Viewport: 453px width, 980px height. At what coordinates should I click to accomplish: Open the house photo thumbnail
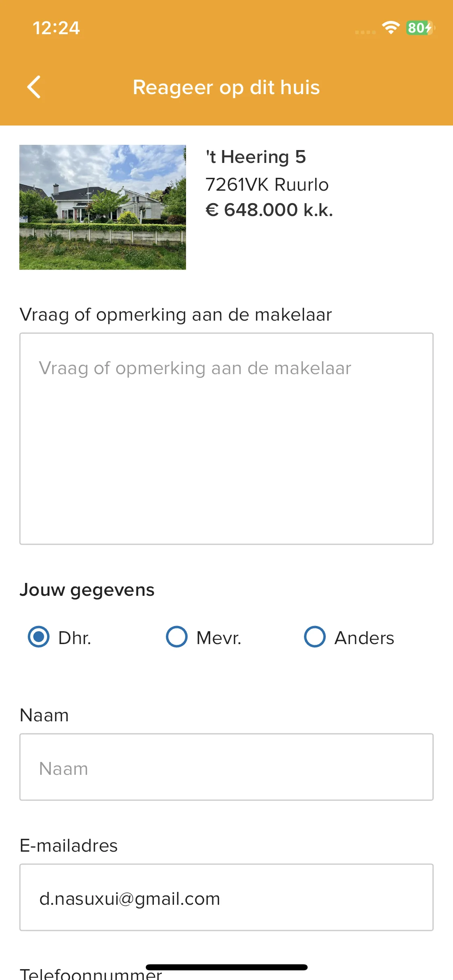coord(103,207)
